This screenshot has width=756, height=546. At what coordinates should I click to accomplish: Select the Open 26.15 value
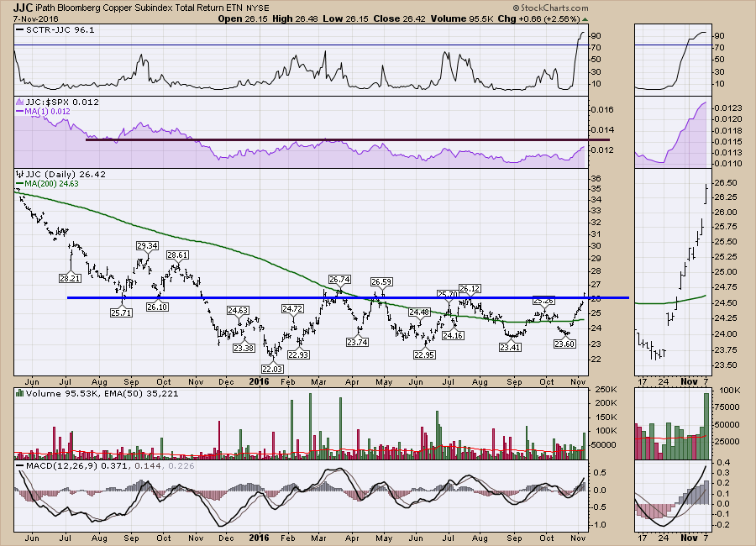coord(243,18)
